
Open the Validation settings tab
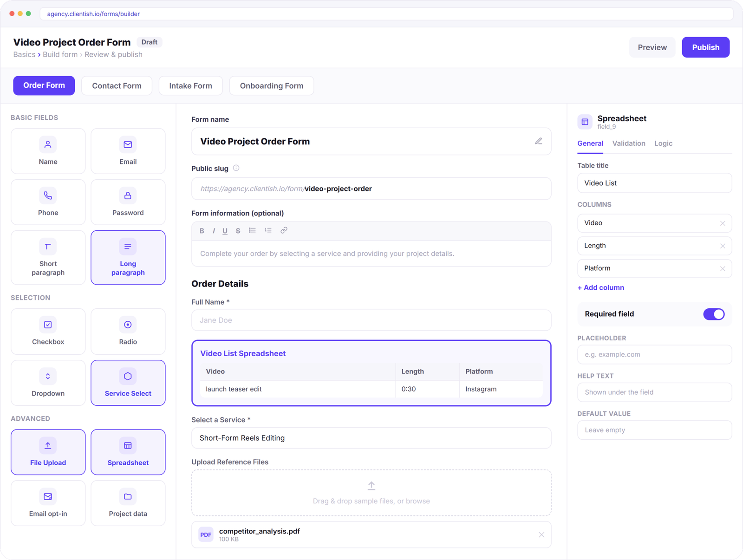629,143
